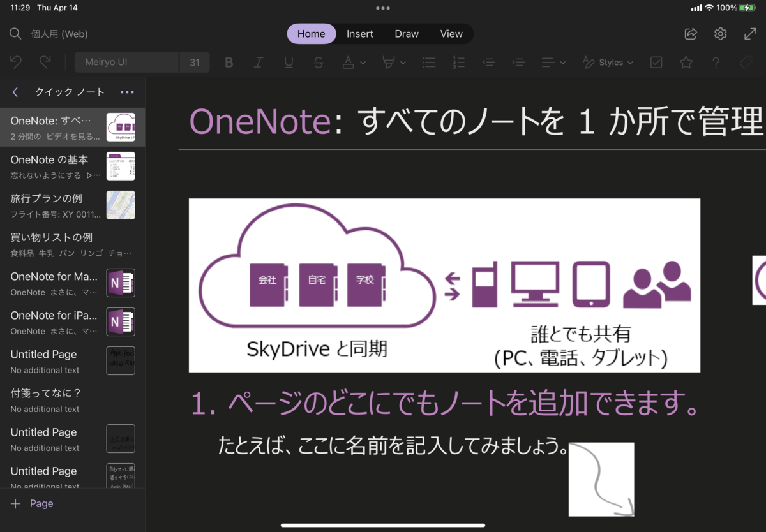This screenshot has width=766, height=532.
Task: Open the Meiryo UI font name box
Action: tap(127, 63)
